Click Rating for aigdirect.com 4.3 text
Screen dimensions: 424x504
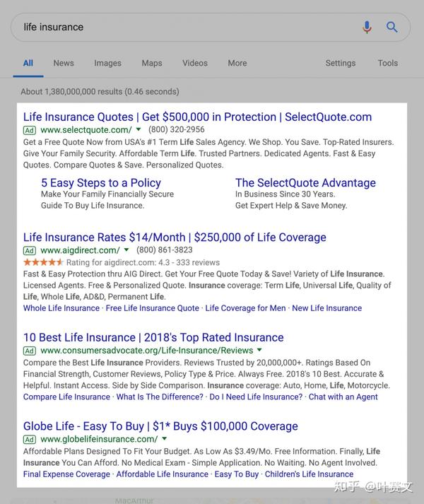coord(143,263)
